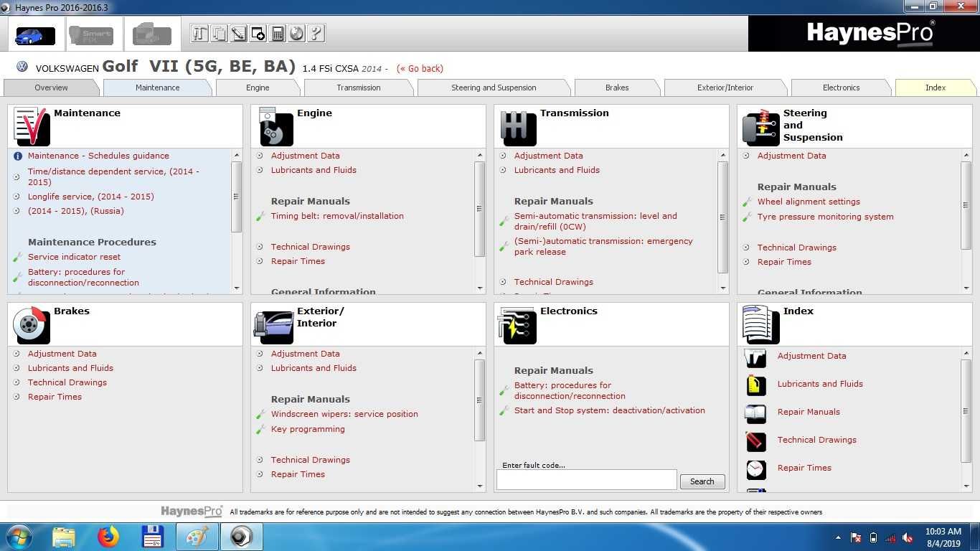Viewport: 980px width, 551px height.
Task: Click the fault code Search button
Action: click(702, 481)
